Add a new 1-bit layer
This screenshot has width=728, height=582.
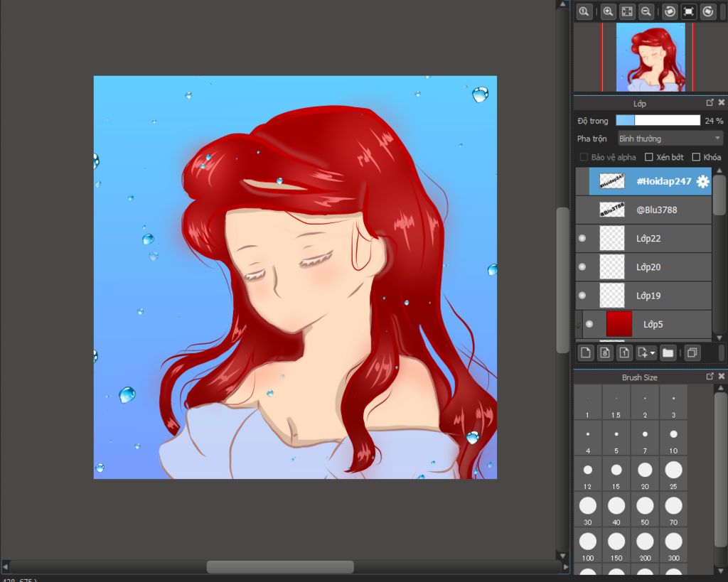pyautogui.click(x=624, y=353)
